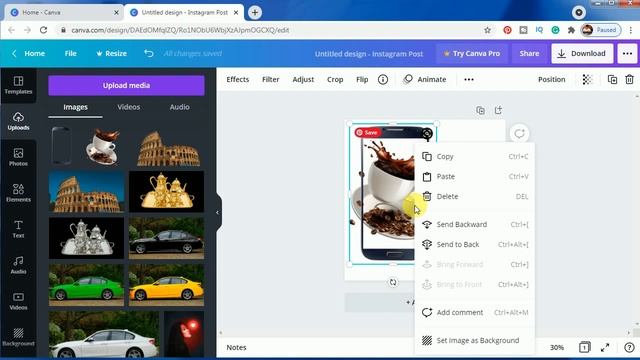
Task: Choose Set Image as Background
Action: (x=474, y=340)
